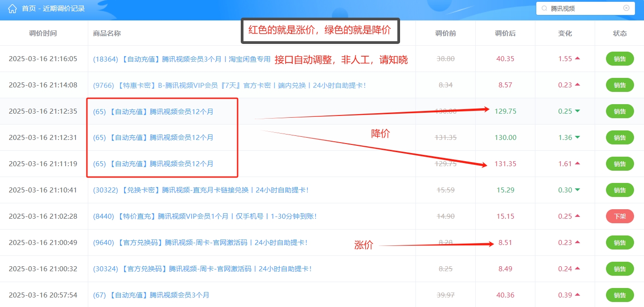Click 销售 button in the 21:11:19 row
This screenshot has width=644, height=307.
[x=620, y=164]
